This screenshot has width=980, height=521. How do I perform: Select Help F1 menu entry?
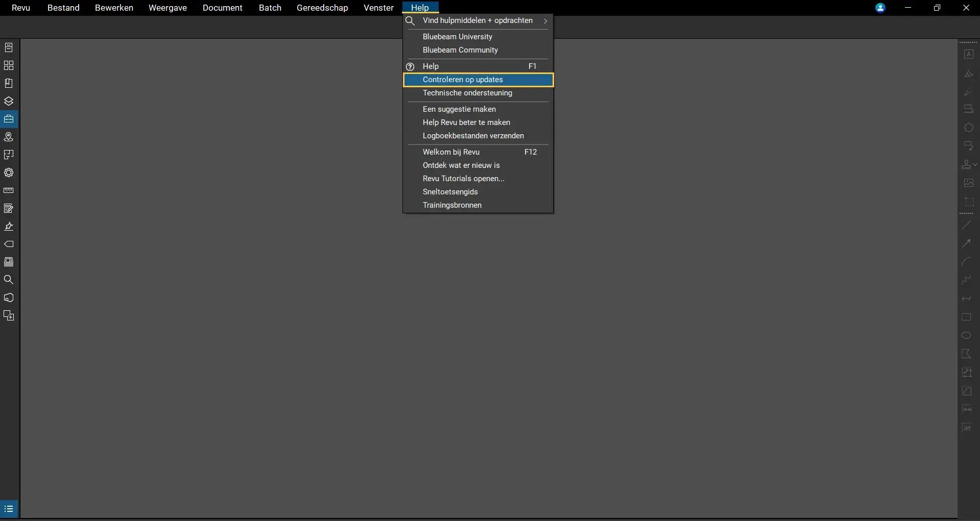tap(478, 66)
